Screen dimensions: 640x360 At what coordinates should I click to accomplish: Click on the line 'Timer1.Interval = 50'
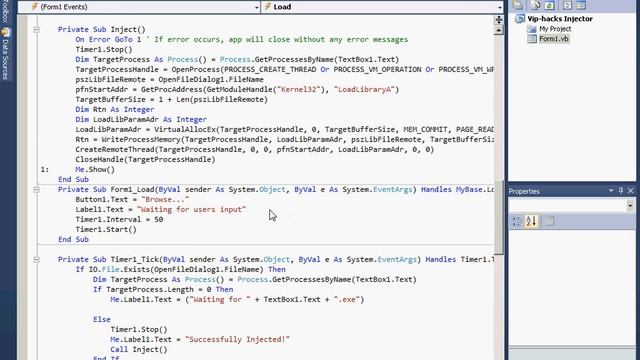[x=119, y=220]
